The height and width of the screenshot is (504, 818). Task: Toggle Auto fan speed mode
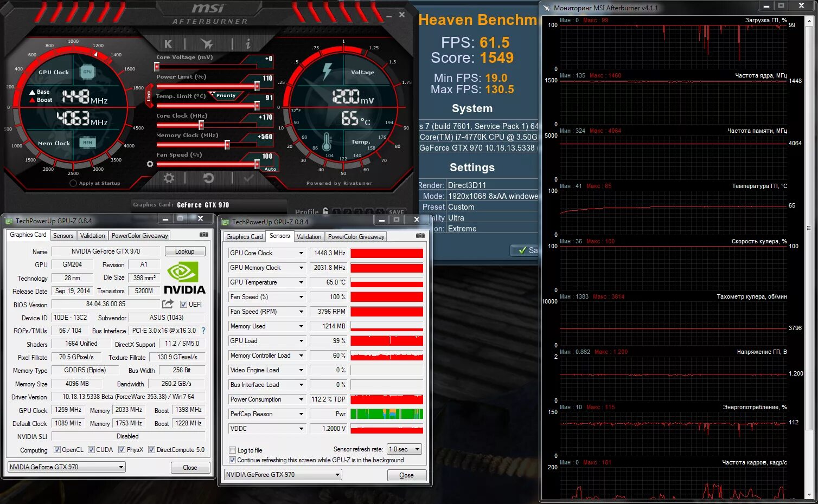pyautogui.click(x=270, y=169)
